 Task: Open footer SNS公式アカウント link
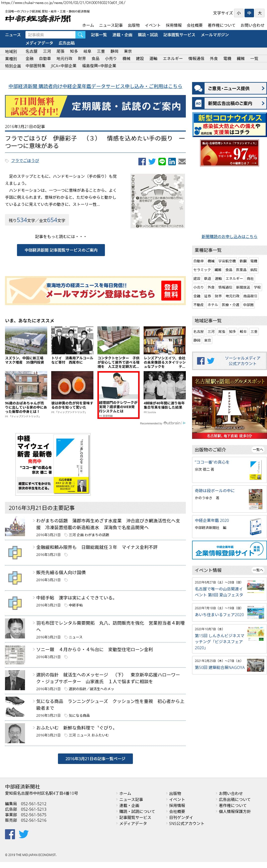click(x=187, y=823)
